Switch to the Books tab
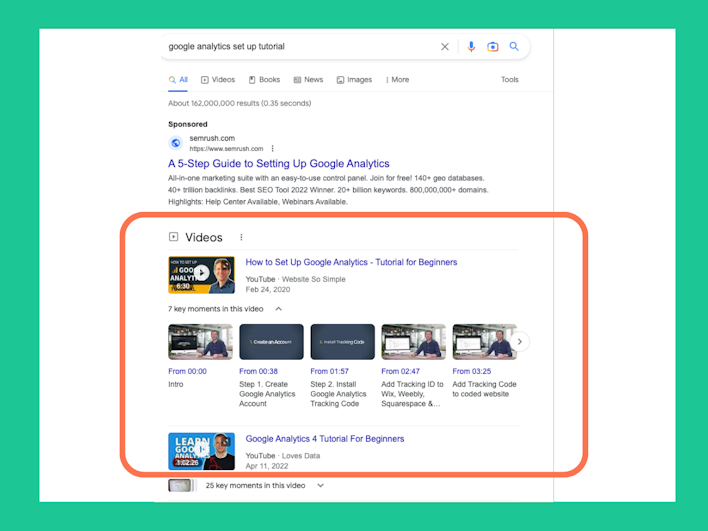The width and height of the screenshot is (708, 531). point(265,80)
